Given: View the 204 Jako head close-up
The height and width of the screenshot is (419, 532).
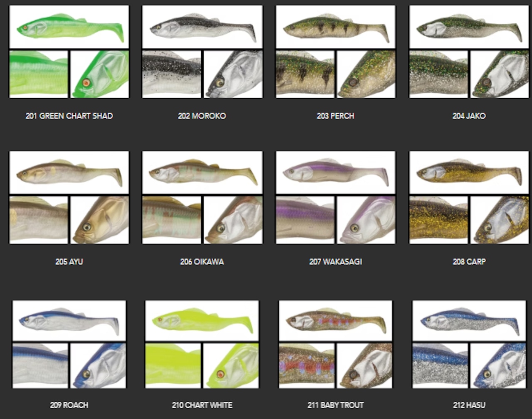Looking at the screenshot, I should (x=500, y=74).
